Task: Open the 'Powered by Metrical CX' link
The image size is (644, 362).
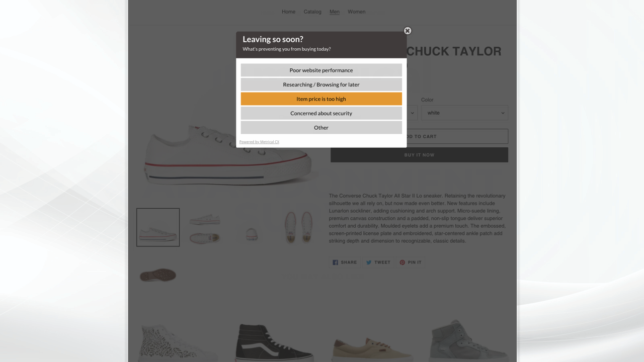Action: [259, 142]
